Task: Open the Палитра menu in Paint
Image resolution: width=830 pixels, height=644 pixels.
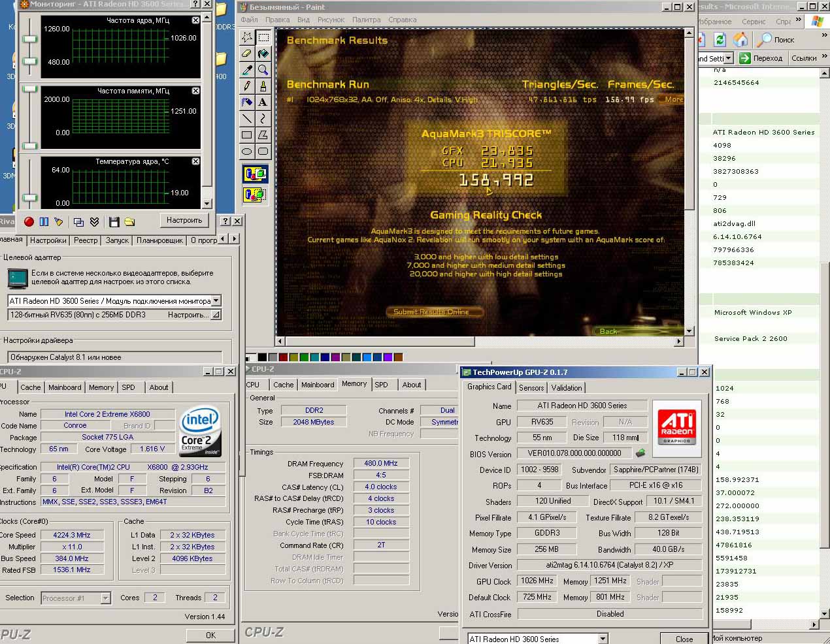Action: point(366,20)
